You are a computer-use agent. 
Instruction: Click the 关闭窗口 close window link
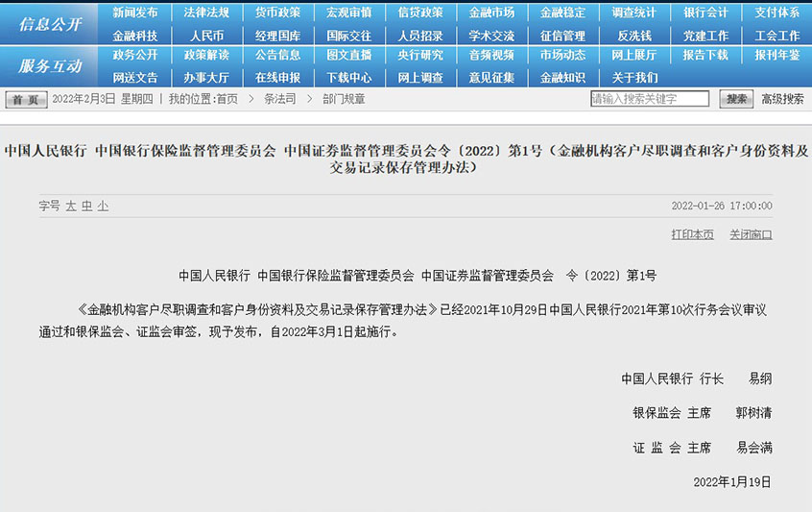[750, 234]
